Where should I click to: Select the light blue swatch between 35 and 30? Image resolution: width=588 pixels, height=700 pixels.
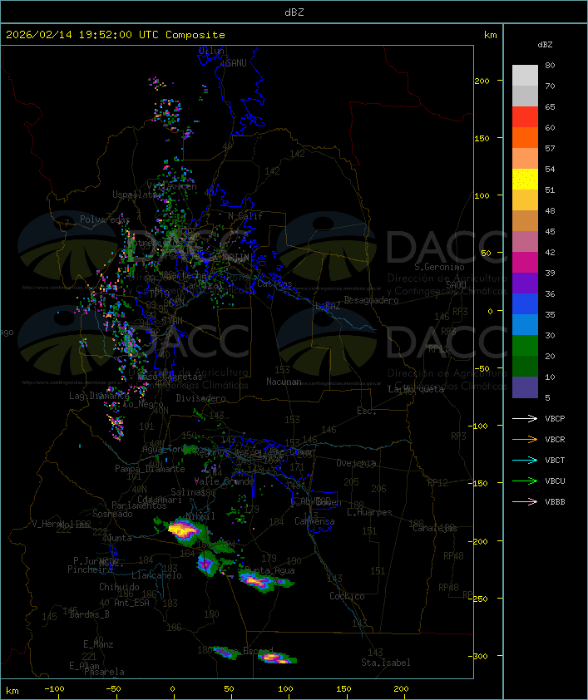[525, 325]
